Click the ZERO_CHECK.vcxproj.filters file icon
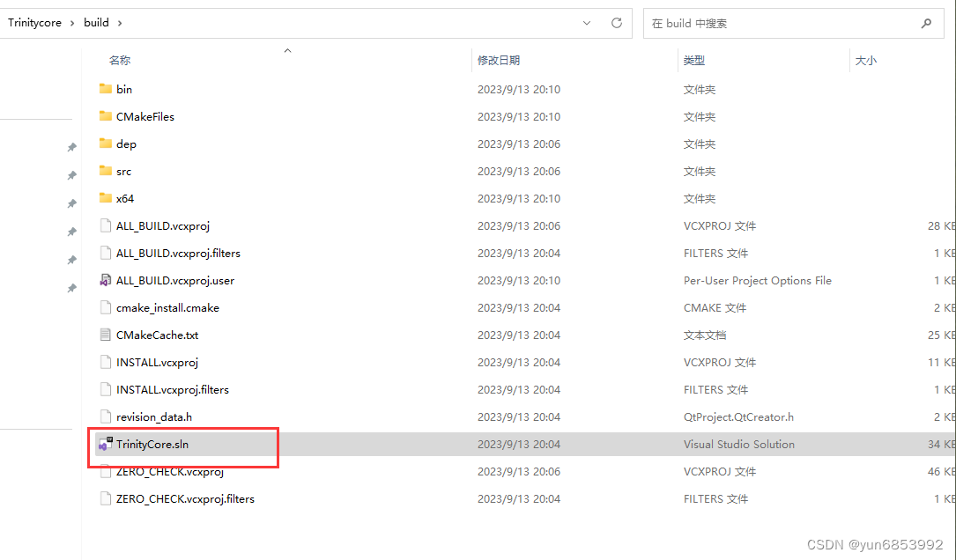The image size is (956, 560). click(106, 498)
